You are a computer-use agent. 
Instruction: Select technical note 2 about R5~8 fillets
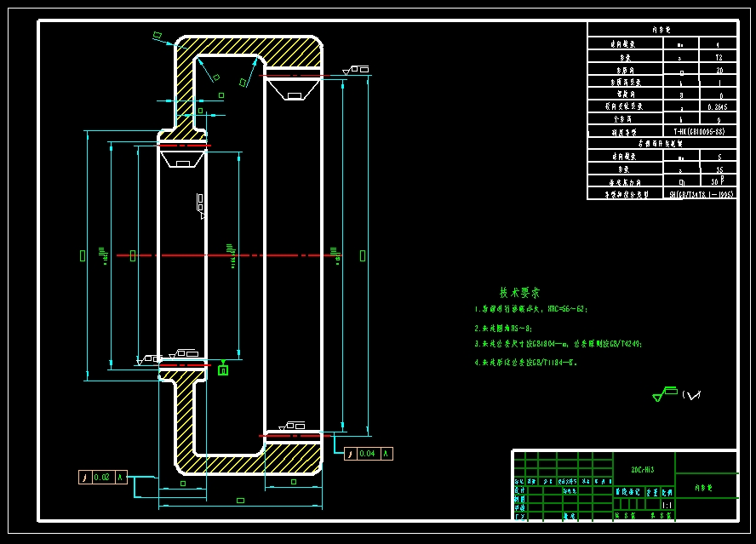[503, 328]
